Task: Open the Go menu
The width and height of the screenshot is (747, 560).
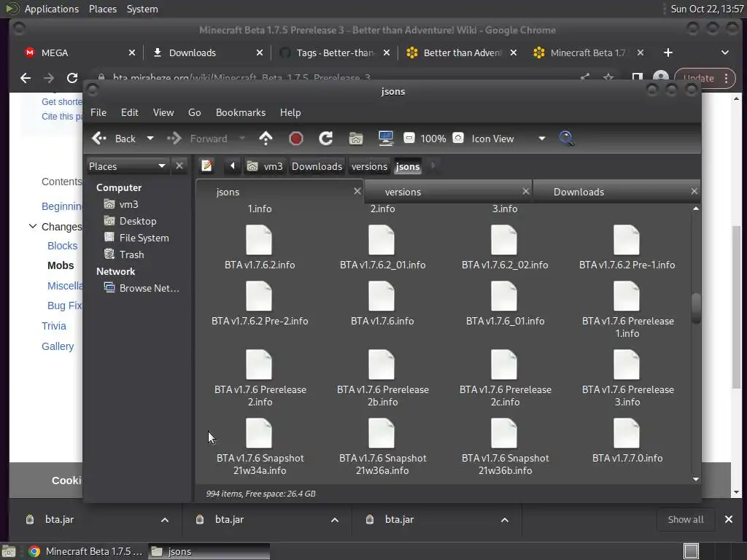Action: tap(194, 112)
